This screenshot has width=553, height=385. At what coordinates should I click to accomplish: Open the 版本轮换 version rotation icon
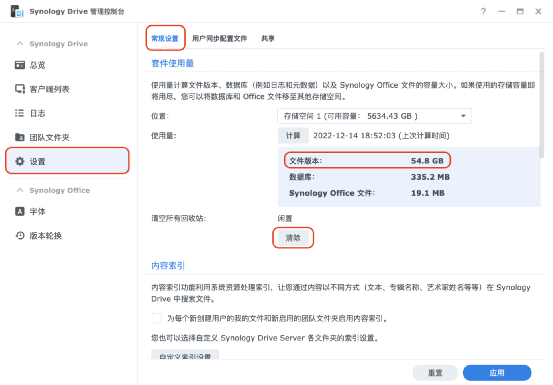pos(20,235)
